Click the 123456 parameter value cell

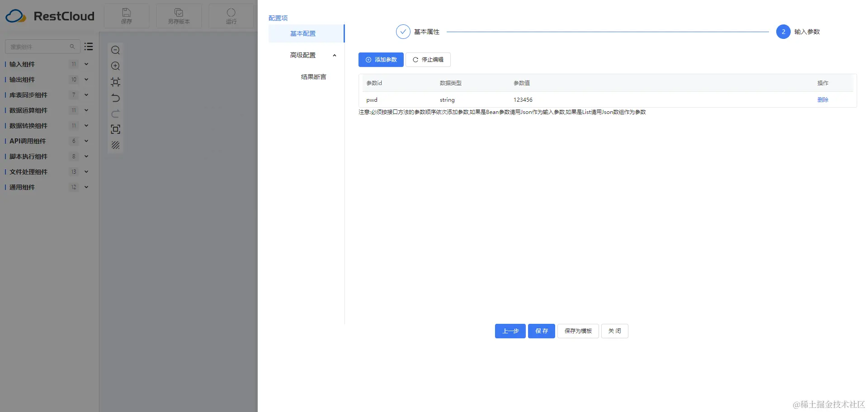coord(523,100)
